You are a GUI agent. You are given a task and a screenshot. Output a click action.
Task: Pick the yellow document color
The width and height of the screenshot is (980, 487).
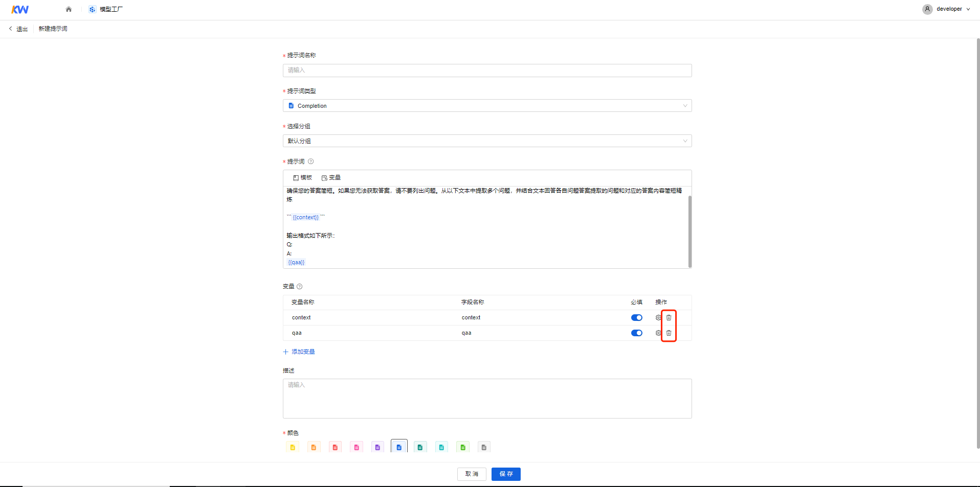[293, 447]
